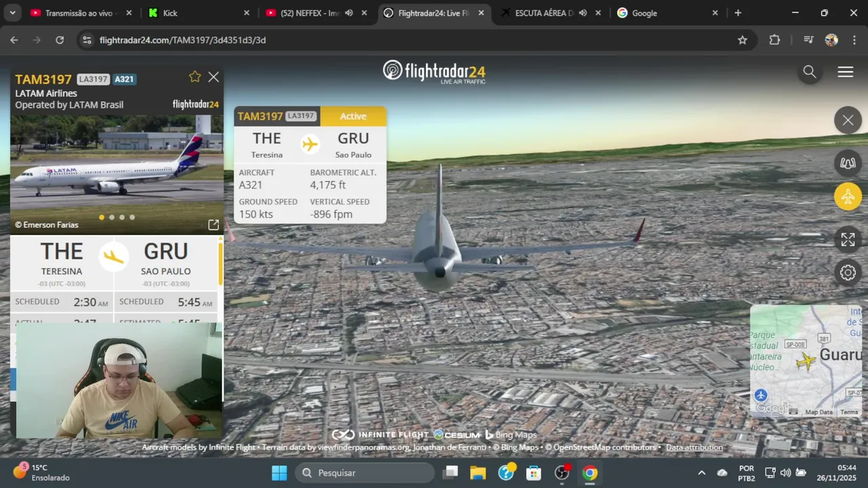Screen dimensions: 868x488
Task: Open the aircraft photo external link icon
Action: click(x=213, y=224)
